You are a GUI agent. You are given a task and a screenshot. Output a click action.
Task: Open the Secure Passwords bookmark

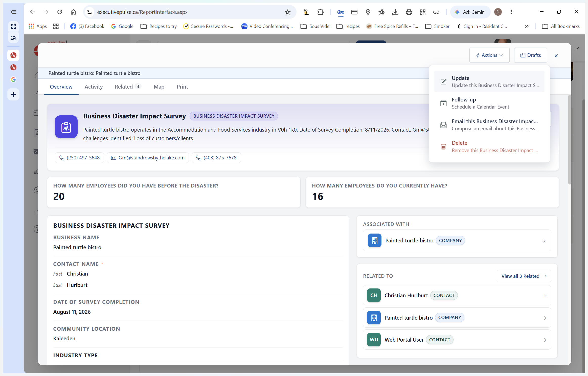pos(208,26)
